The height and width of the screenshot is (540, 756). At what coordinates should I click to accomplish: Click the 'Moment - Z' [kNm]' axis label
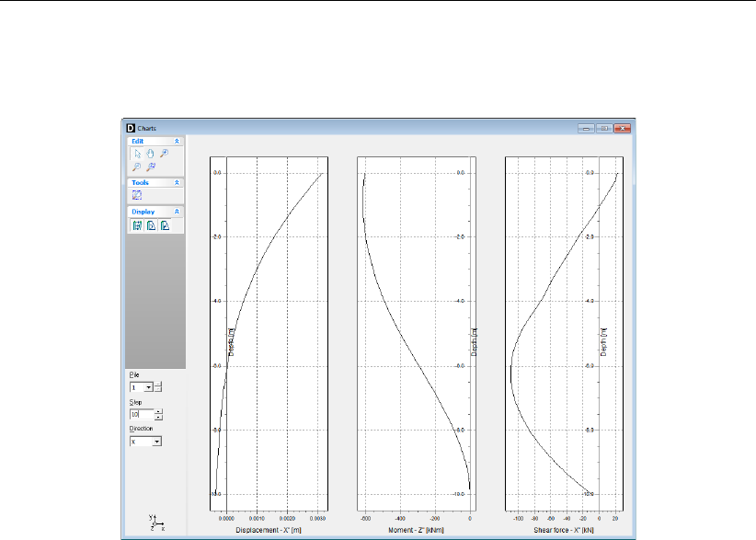coord(416,530)
